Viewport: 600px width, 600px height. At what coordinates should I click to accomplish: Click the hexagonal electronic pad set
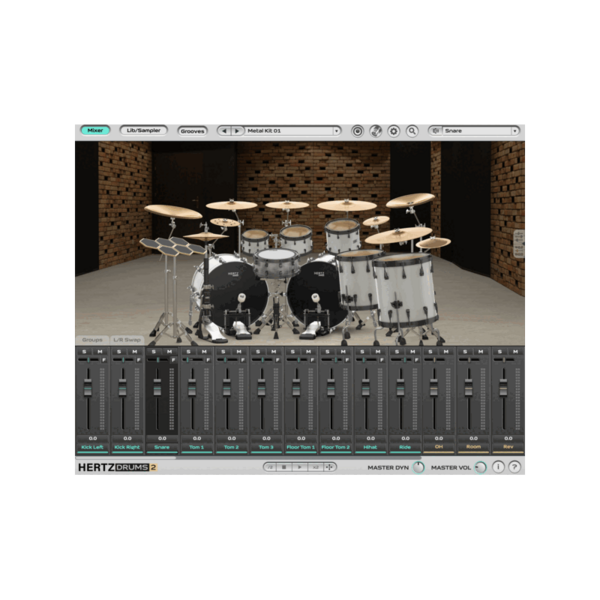173,246
